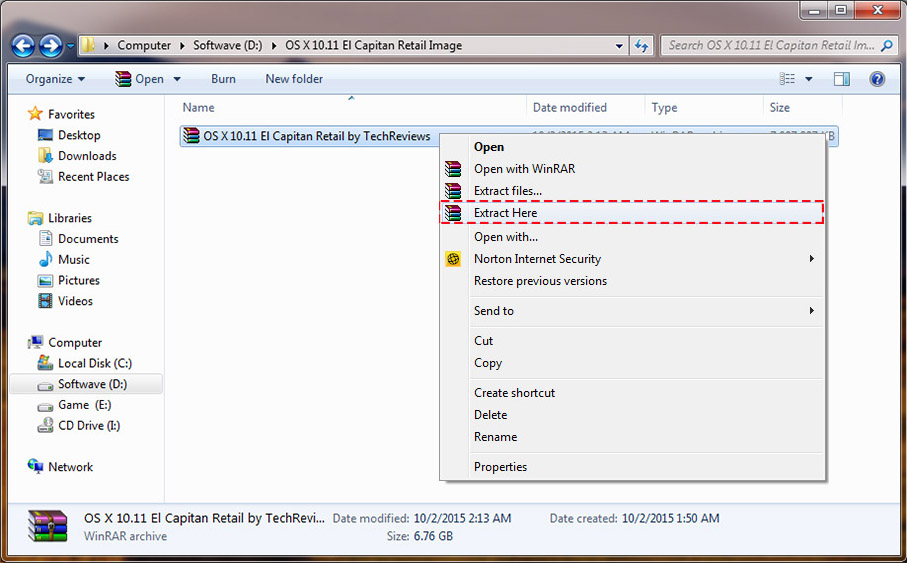Expand the Send to submenu
This screenshot has width=907, height=563.
click(632, 311)
